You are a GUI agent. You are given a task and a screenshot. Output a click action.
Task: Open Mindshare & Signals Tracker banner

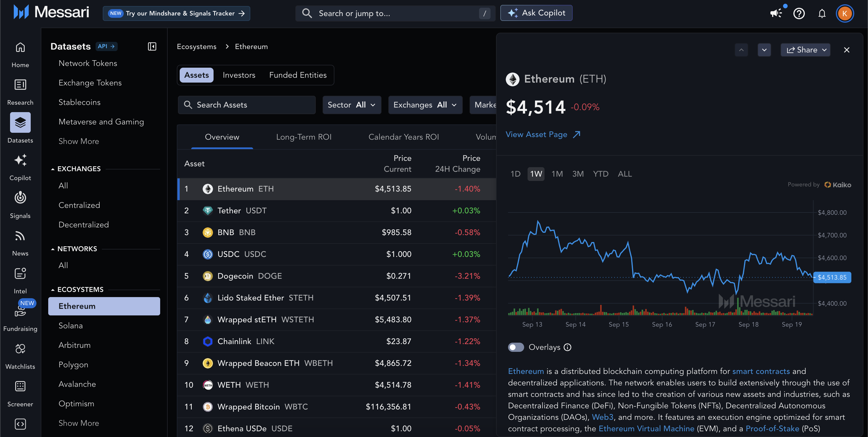tap(176, 13)
